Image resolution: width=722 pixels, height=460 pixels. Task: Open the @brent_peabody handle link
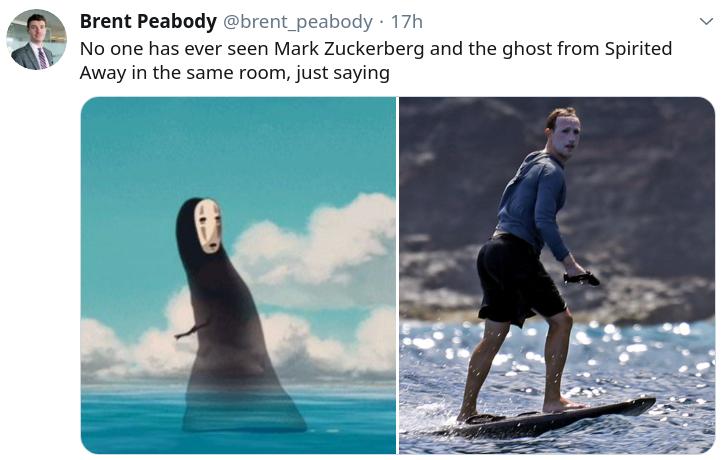point(298,22)
